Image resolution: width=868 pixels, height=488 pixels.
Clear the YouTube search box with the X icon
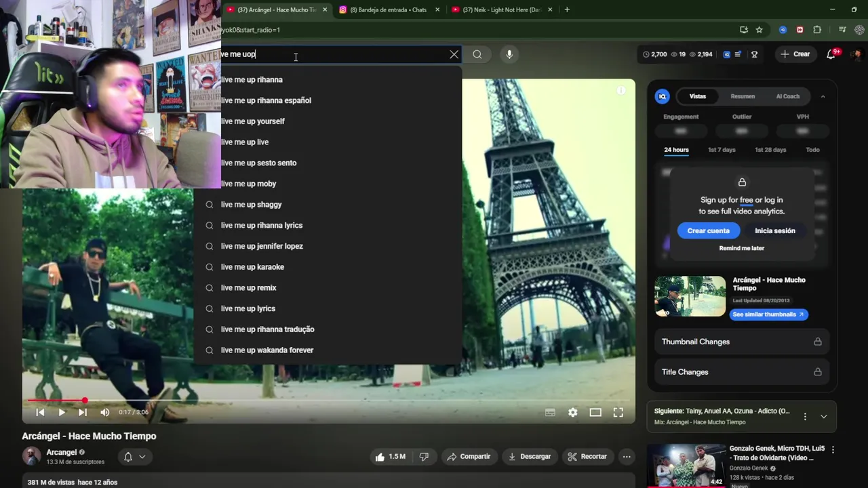pyautogui.click(x=454, y=54)
